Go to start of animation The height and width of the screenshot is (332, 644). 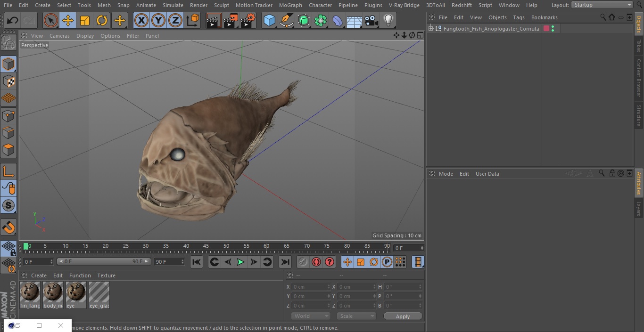coord(197,262)
